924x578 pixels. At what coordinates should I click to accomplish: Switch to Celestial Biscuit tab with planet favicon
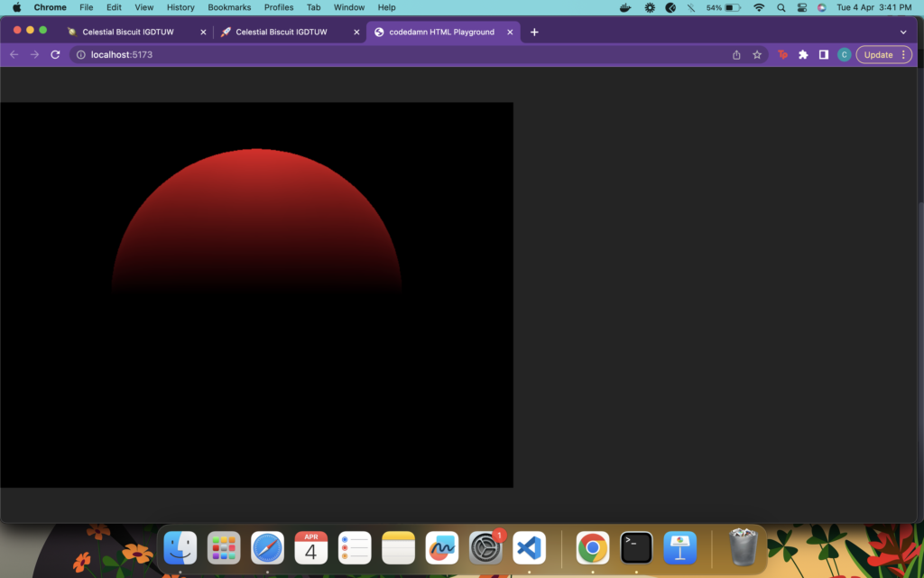coord(137,33)
